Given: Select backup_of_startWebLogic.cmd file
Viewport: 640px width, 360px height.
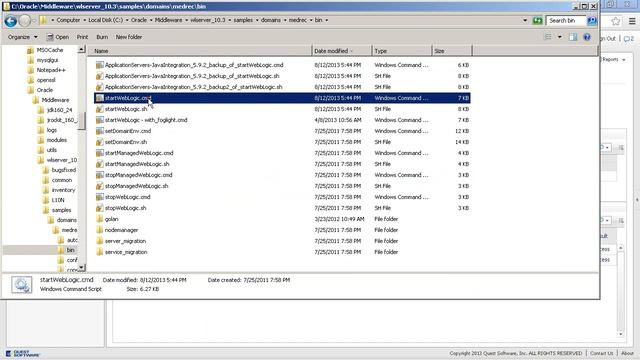Looking at the screenshot, I should [194, 65].
